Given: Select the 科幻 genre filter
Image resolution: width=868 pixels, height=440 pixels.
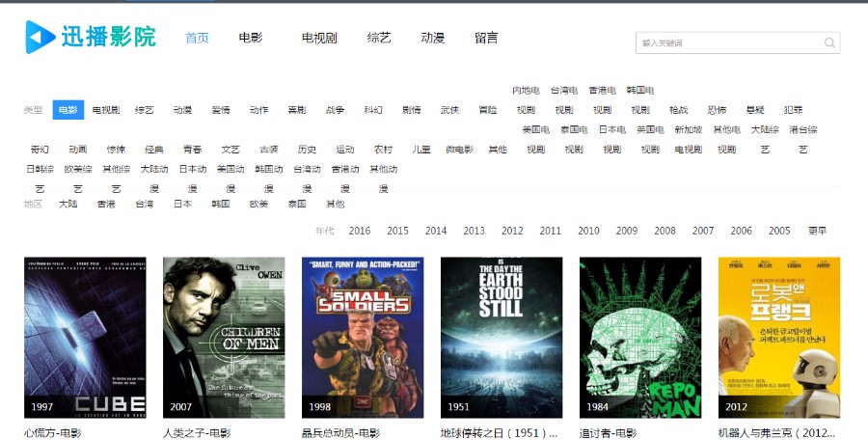Looking at the screenshot, I should [x=373, y=110].
